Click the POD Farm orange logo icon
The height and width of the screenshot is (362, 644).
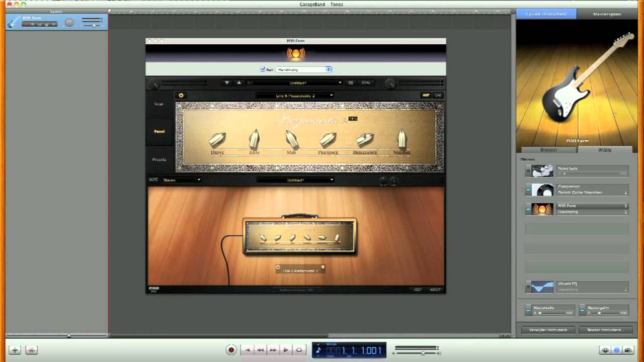pos(296,53)
